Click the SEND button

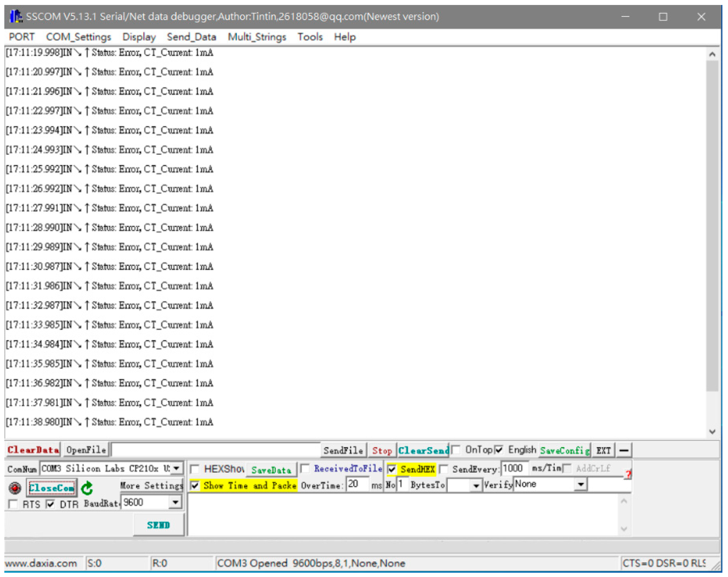click(x=158, y=525)
